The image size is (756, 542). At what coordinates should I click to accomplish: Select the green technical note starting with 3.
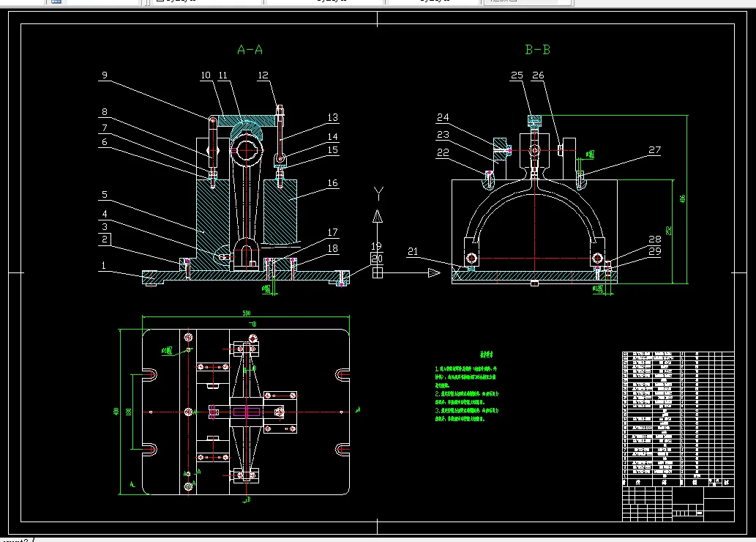coord(467,415)
